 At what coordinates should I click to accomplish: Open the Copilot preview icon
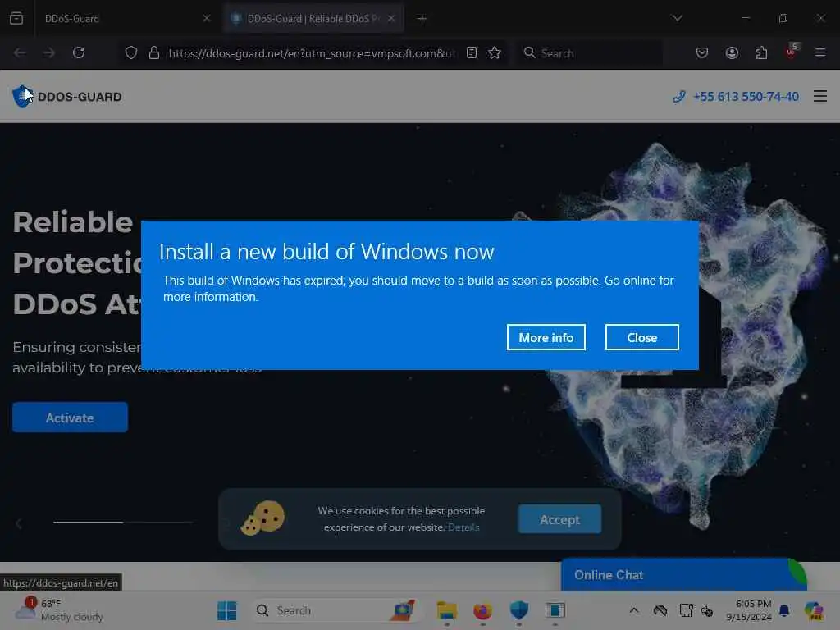[815, 610]
